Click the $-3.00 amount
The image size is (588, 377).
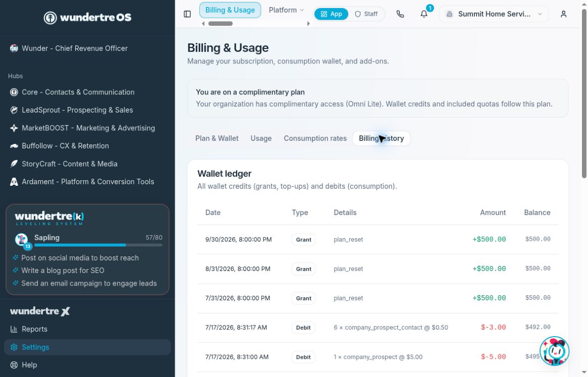point(493,328)
